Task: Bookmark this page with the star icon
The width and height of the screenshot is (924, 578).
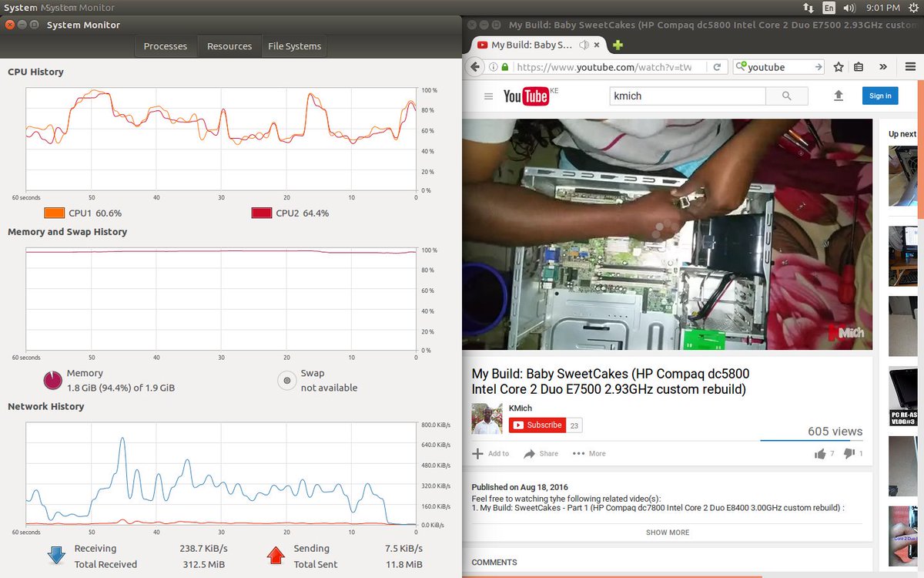Action: [839, 67]
